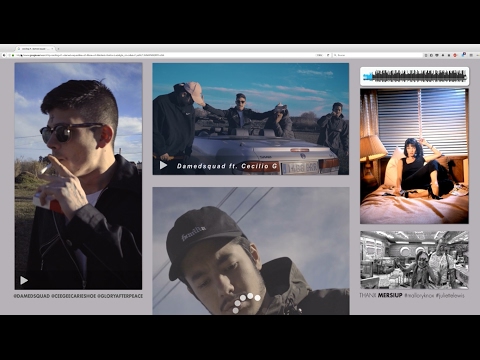Click the blue badge extension icon
480x360 pixels.
464,55
